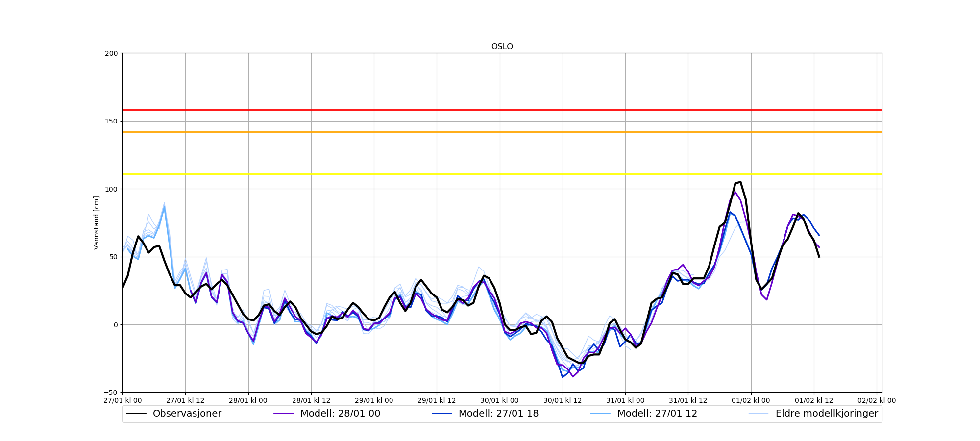Click the dark blue legend line for 27/01 18
This screenshot has height=441, width=980.
click(442, 414)
